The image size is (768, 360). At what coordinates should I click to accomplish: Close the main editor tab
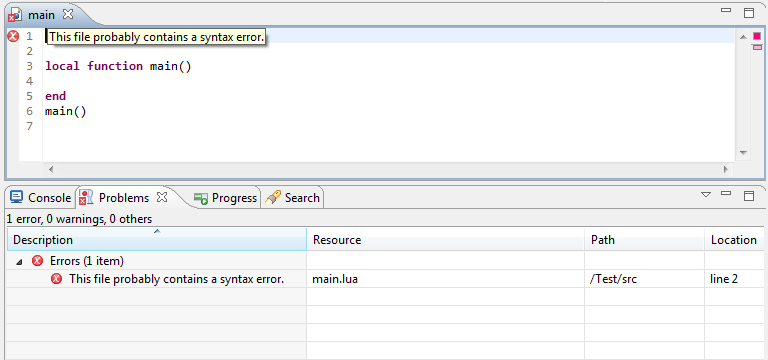click(x=68, y=14)
